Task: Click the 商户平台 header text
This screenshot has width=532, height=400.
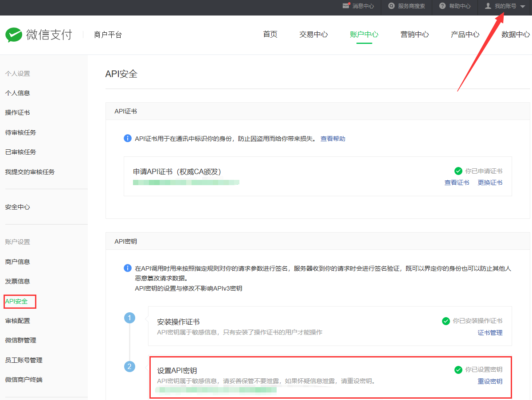Action: pyautogui.click(x=108, y=35)
